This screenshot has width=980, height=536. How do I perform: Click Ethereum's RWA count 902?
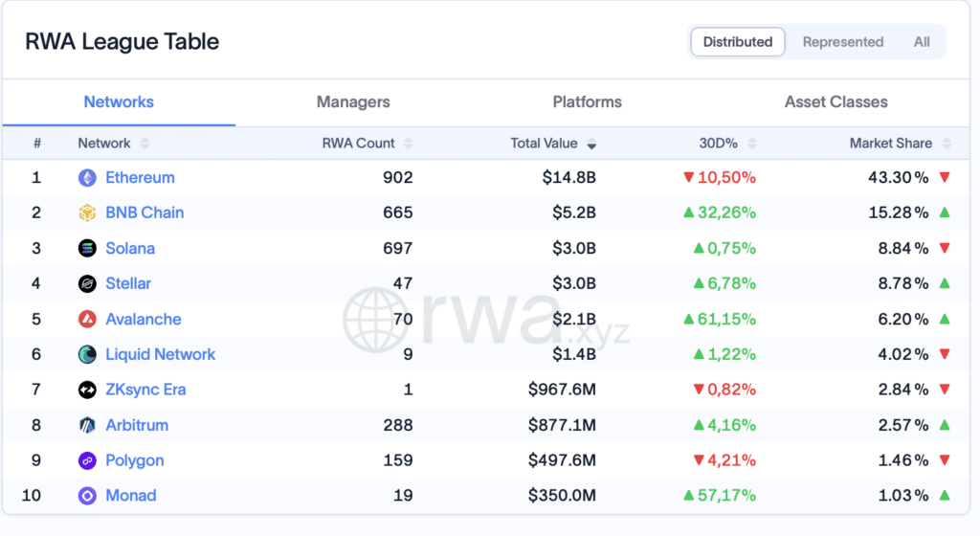[x=397, y=178]
